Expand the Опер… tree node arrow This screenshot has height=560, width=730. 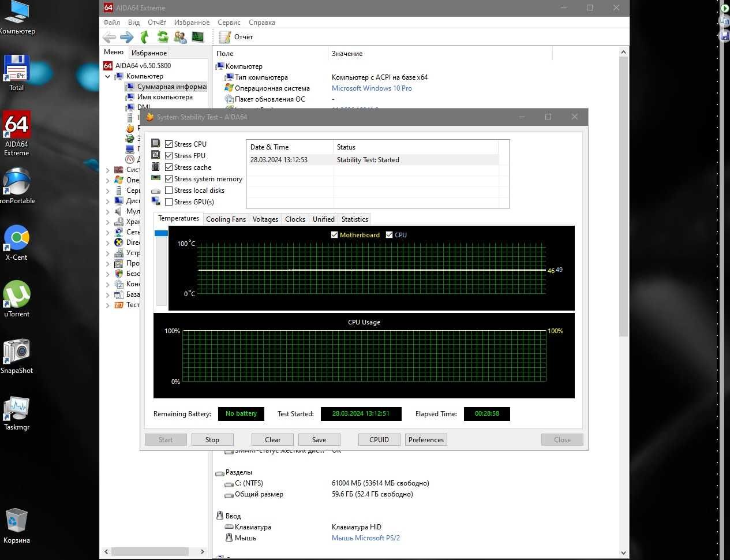pos(108,180)
